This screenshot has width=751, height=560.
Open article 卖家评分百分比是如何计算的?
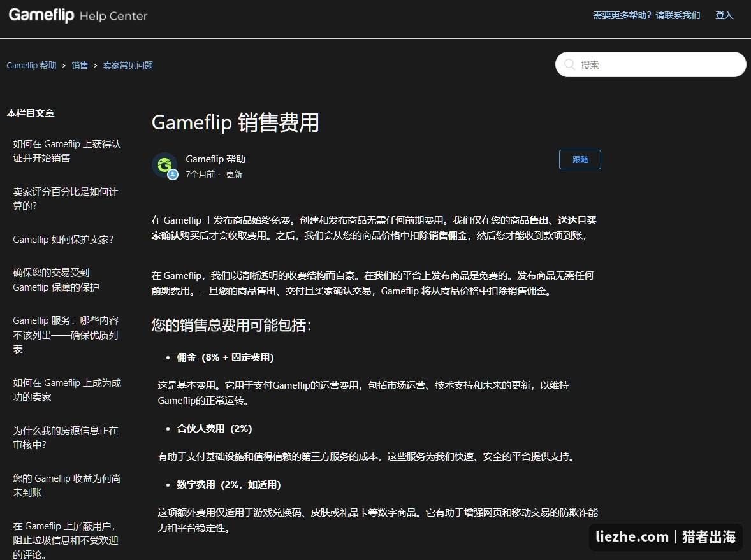[x=66, y=199]
